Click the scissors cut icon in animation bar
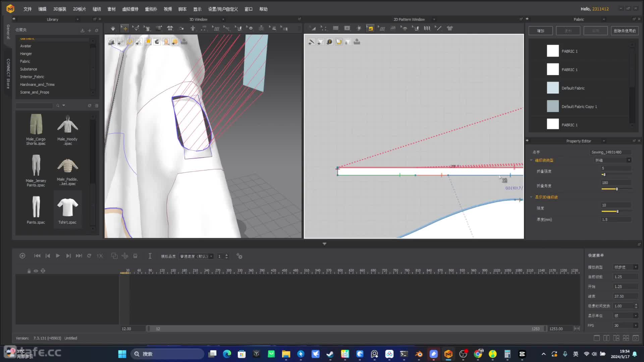The width and height of the screenshot is (644, 362). tap(125, 256)
